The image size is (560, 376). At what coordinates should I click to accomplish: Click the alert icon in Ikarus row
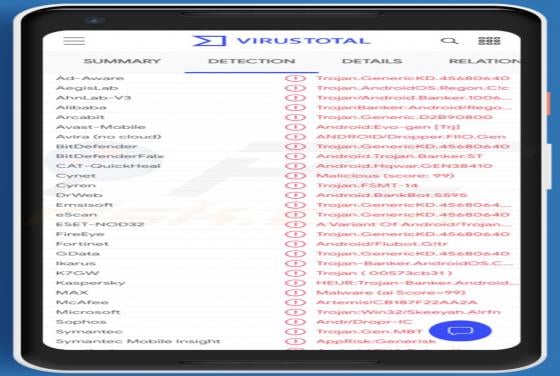pyautogui.click(x=295, y=264)
